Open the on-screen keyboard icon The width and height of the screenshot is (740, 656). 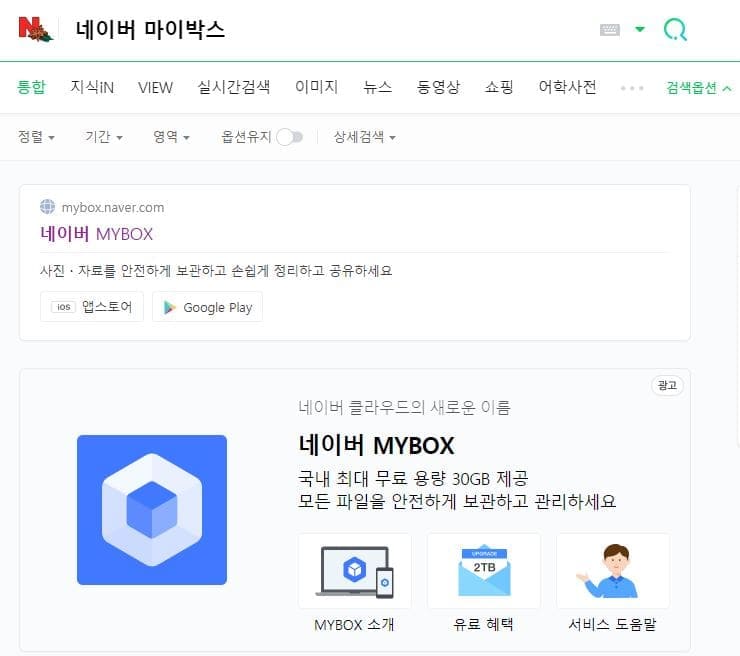pos(609,30)
